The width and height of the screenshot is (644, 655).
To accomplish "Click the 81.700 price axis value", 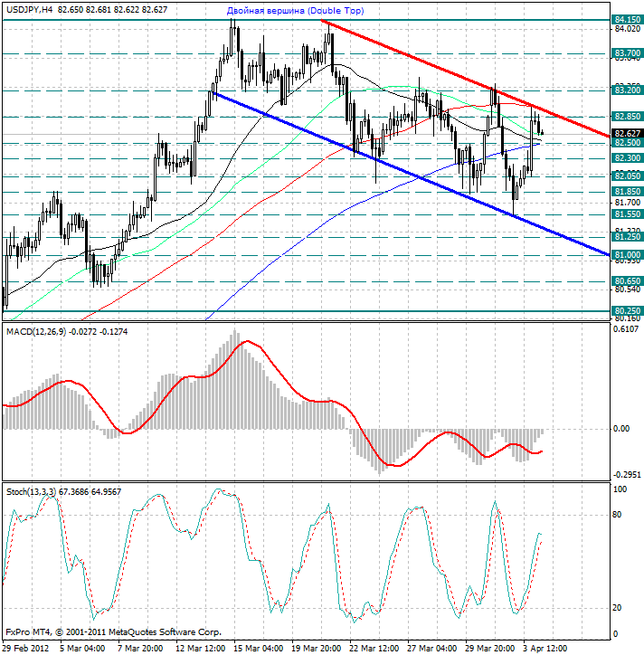I will click(628, 203).
